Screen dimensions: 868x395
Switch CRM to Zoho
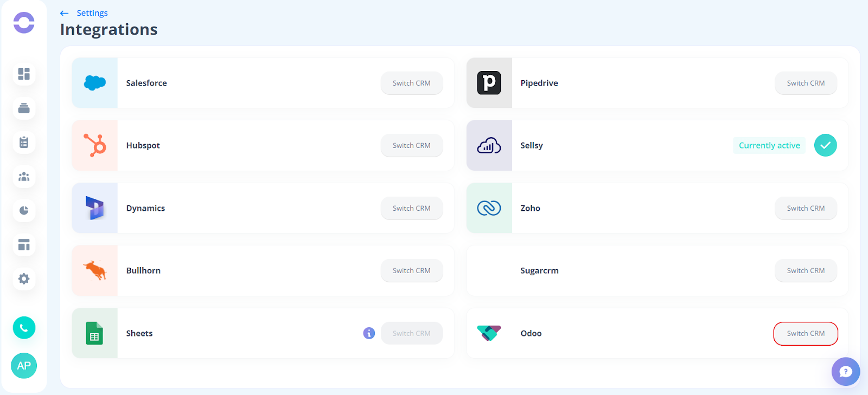(x=806, y=208)
